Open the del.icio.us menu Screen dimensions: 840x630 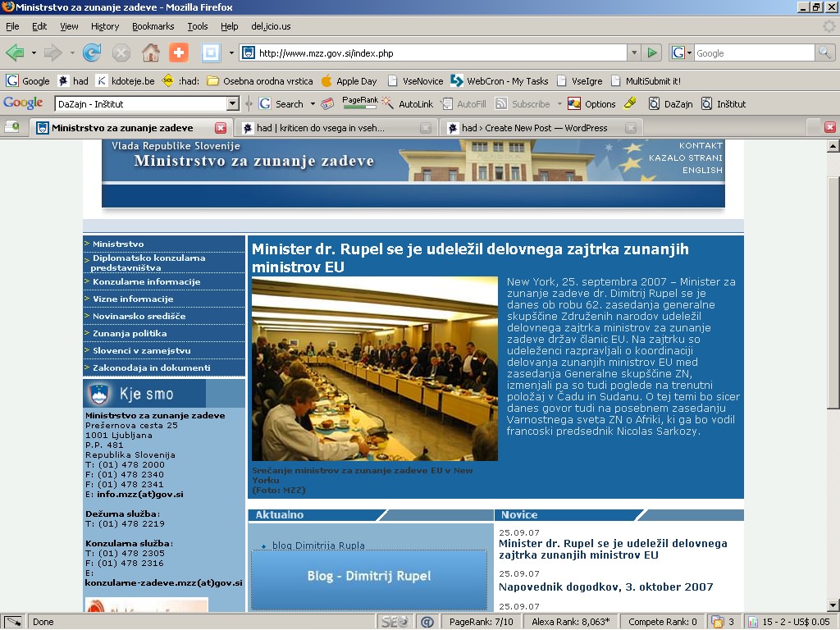271,26
